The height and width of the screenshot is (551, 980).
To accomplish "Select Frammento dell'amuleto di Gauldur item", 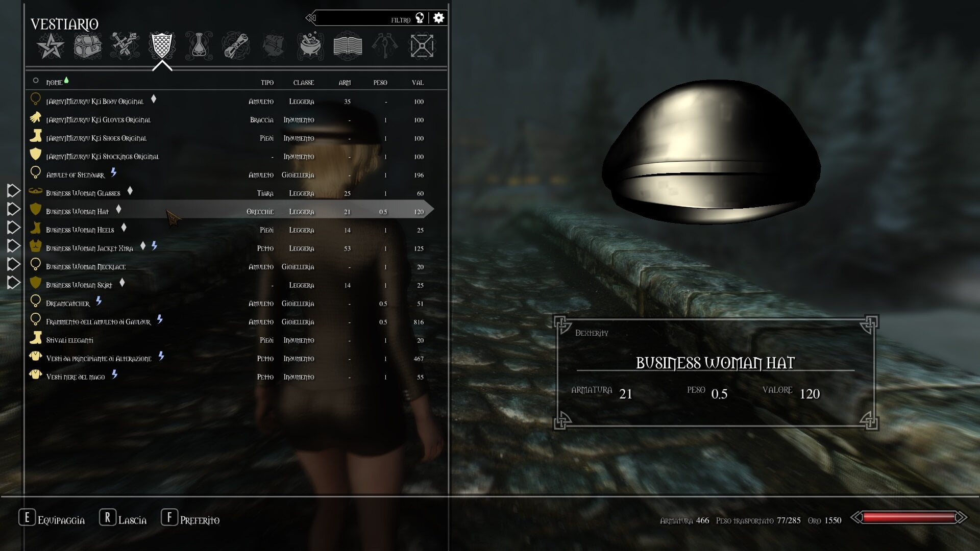I will pyautogui.click(x=230, y=321).
